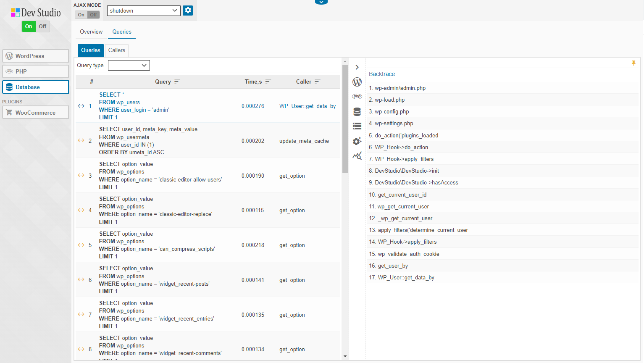Image resolution: width=644 pixels, height=363 pixels.
Task: Click backtrace entry 17. WP_User::get_data_by
Action: (402, 277)
